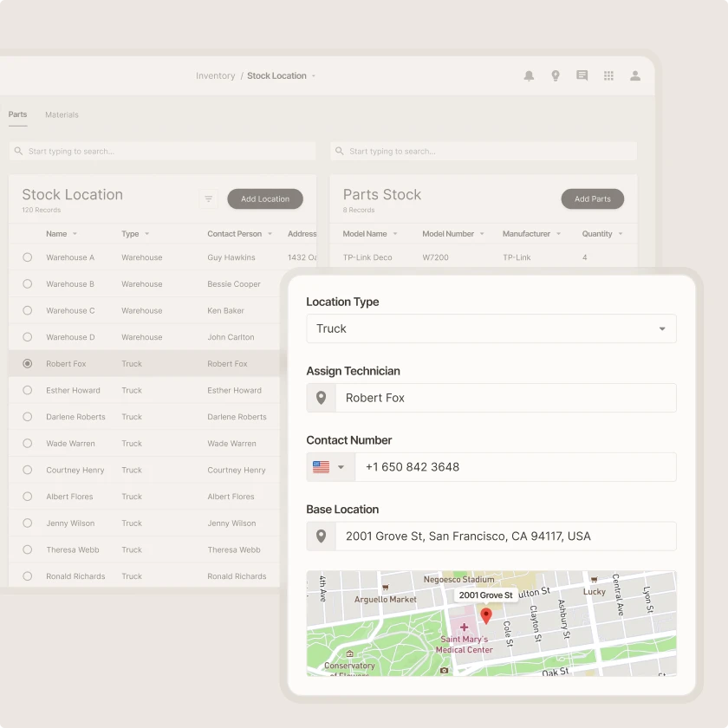Select the Wade Warren radio button
This screenshot has height=728, width=728.
(x=28, y=443)
